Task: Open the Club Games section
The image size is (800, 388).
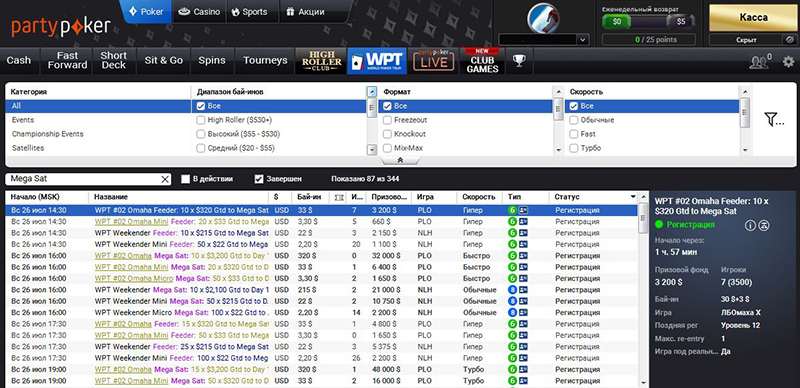Action: 482,61
